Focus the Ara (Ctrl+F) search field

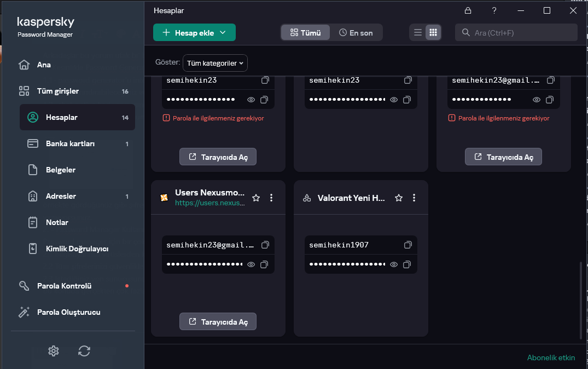tap(516, 33)
